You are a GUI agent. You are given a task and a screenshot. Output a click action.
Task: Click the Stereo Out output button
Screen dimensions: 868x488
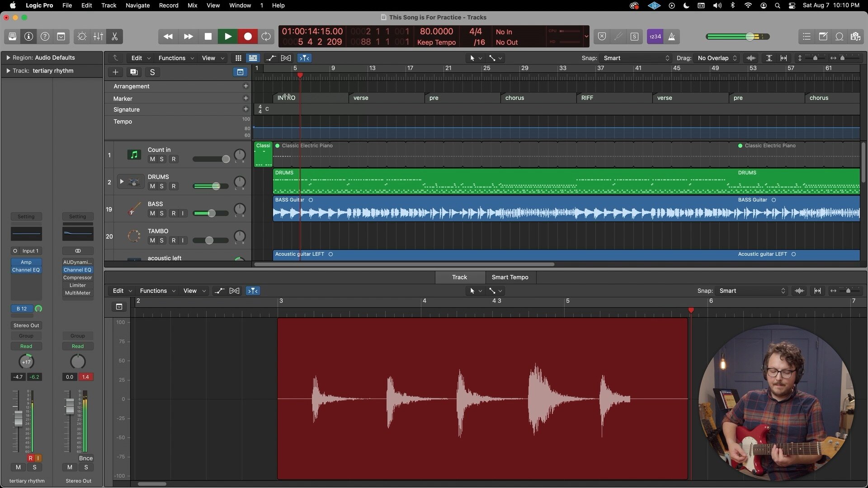pos(26,325)
